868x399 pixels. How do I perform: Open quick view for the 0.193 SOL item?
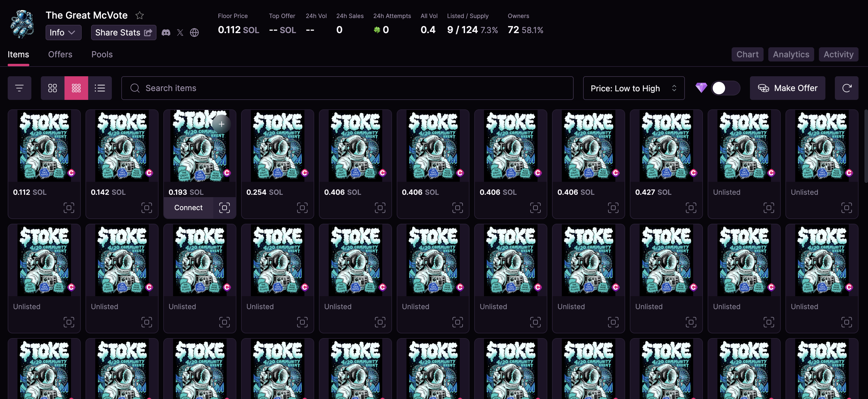tap(225, 208)
